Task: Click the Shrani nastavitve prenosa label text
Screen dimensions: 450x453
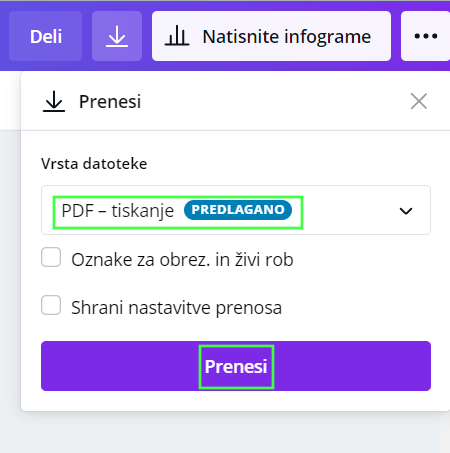Action: pyautogui.click(x=176, y=307)
